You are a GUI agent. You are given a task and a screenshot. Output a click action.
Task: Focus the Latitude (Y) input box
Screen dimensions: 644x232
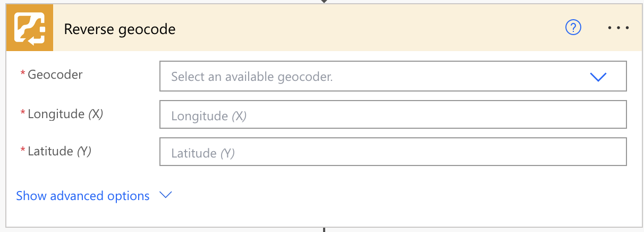[x=393, y=153]
